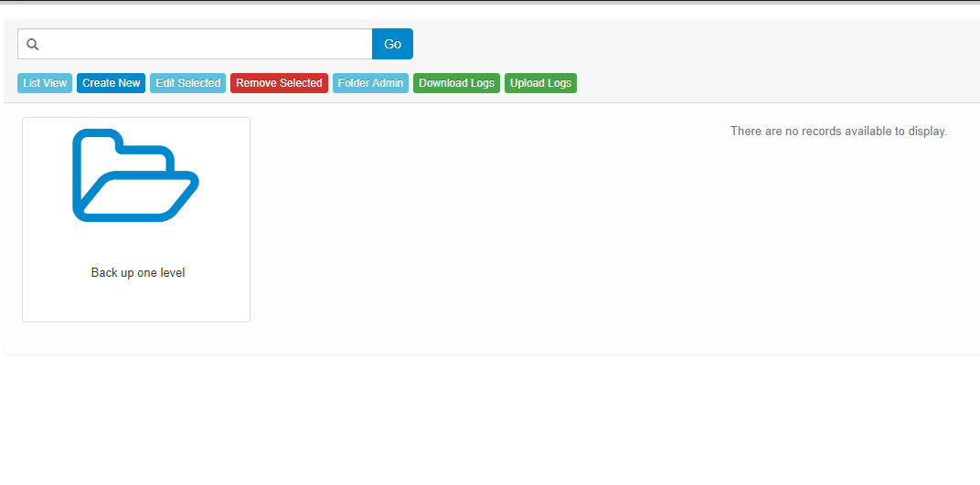Click the Upload Logs button

540,83
